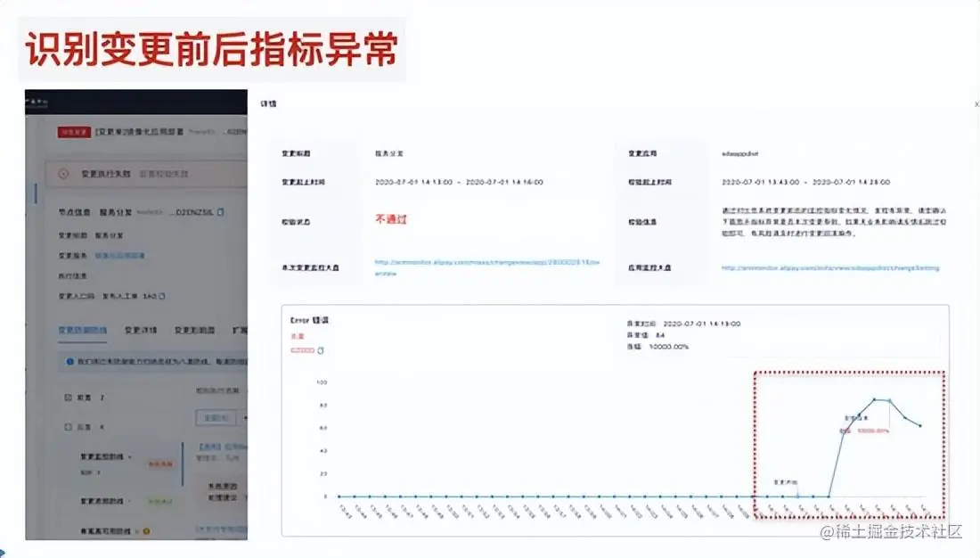Copy the red metric ID under Error chart title
Image resolution: width=980 pixels, height=558 pixels.
(320, 350)
